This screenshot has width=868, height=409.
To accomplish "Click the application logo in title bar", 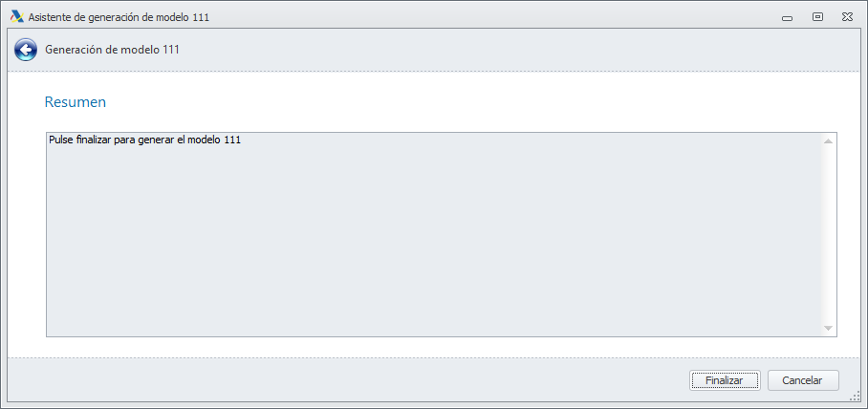I will point(16,16).
